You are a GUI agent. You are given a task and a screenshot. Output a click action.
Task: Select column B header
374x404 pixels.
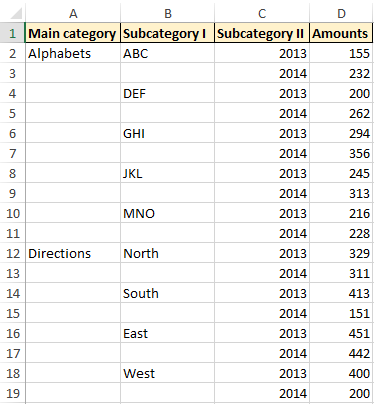167,13
